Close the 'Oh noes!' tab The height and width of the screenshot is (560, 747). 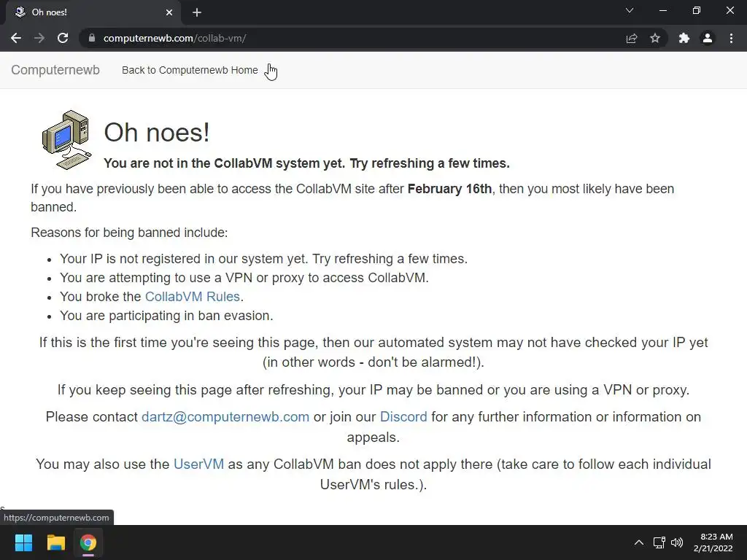(169, 12)
